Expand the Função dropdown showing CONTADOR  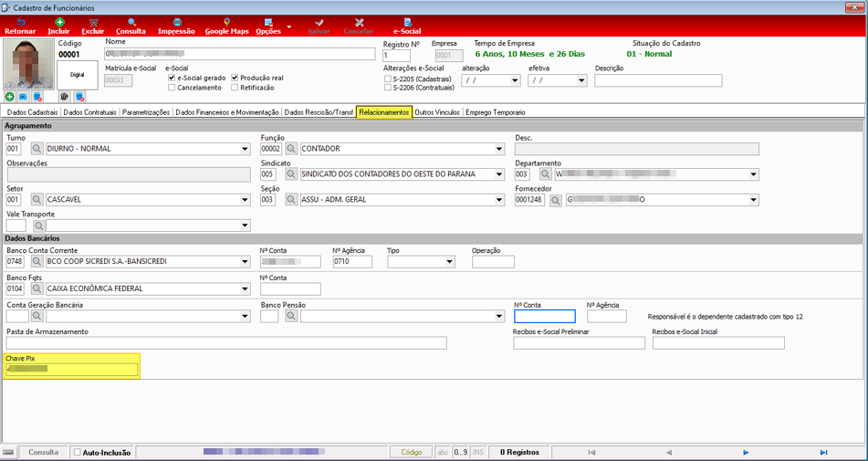tap(499, 149)
